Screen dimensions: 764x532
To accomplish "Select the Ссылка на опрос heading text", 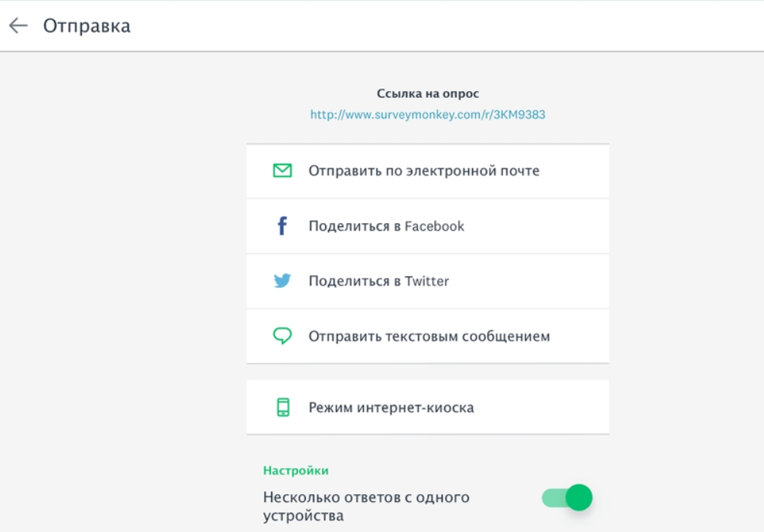I will click(427, 91).
